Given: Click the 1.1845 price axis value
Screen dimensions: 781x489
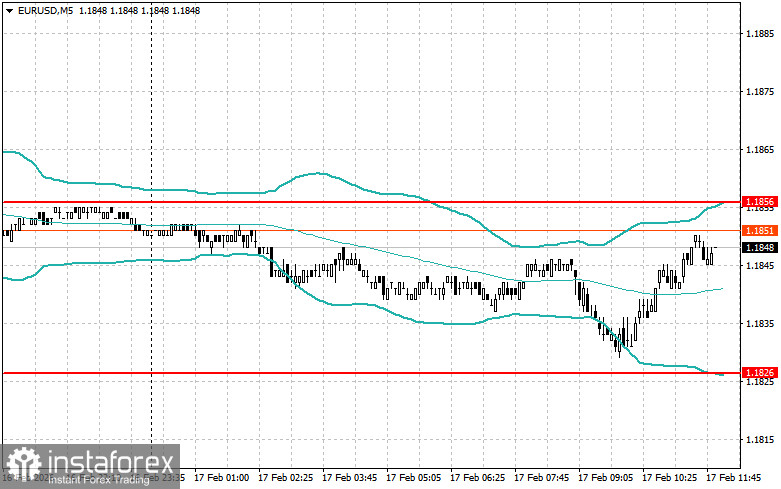Looking at the screenshot, I should pos(760,265).
